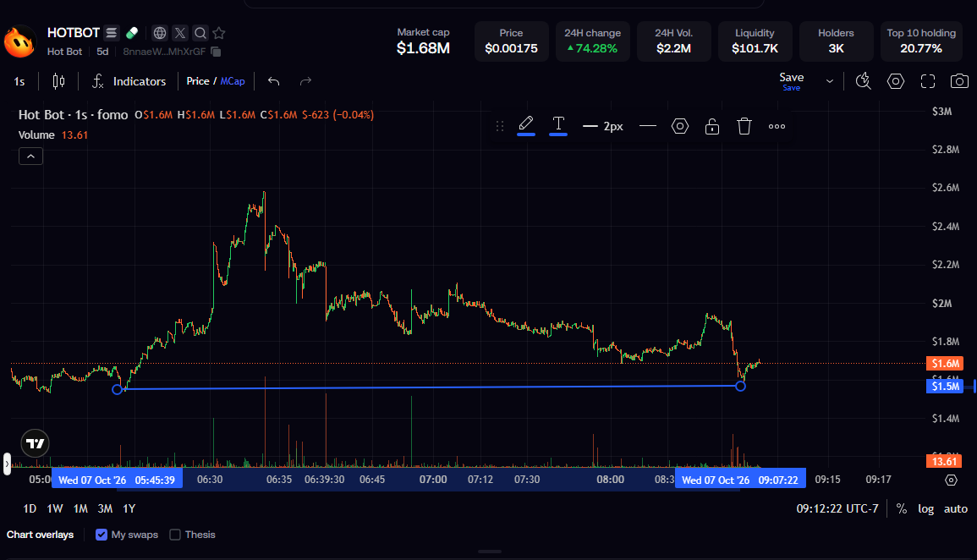Select the 1D time range

click(x=30, y=509)
